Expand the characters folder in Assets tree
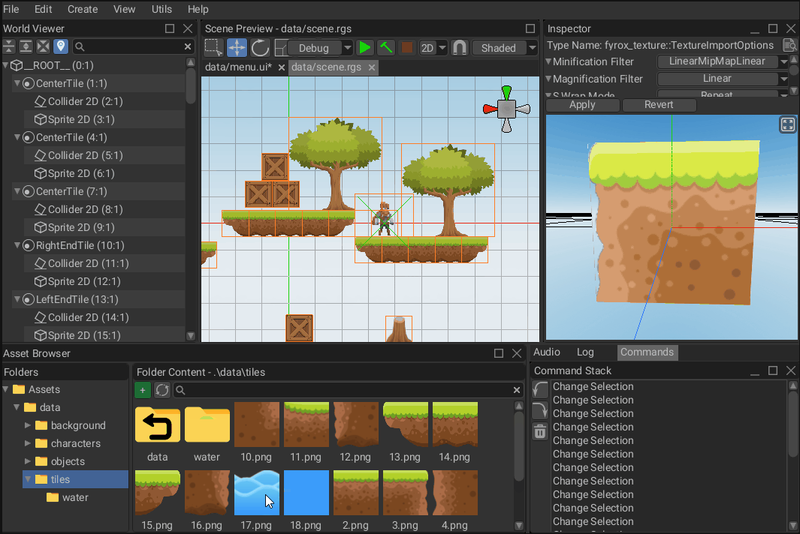800x534 pixels. tap(28, 443)
